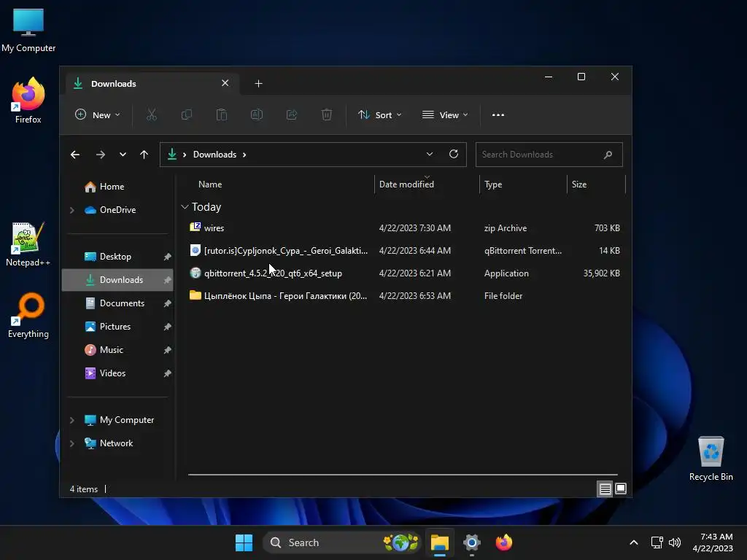Go forward with the right arrow
747x560 pixels.
(100, 155)
